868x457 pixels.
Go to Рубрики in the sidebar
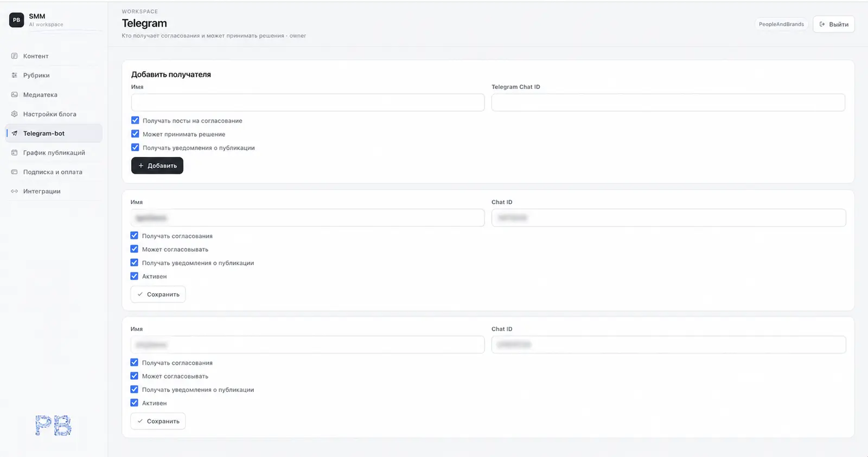pyautogui.click(x=54, y=75)
